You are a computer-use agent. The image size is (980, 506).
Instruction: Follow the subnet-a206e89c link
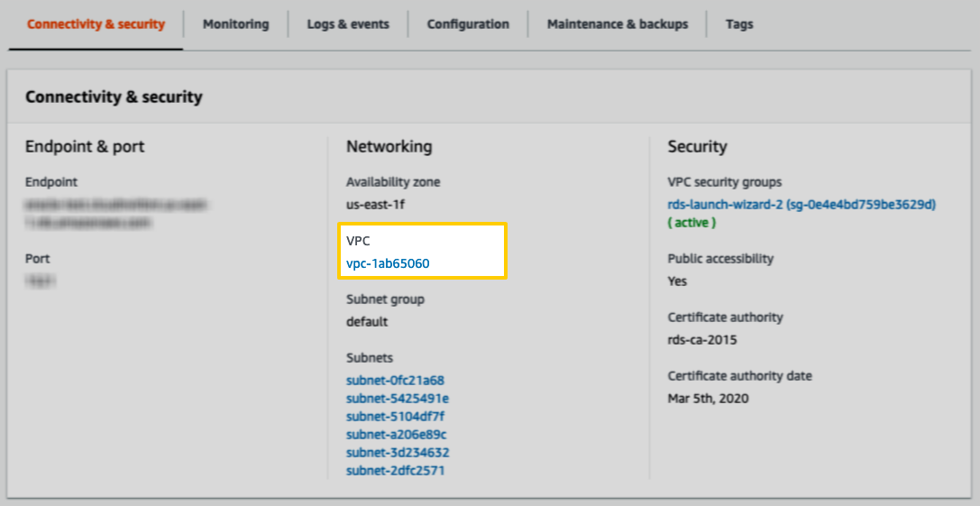(397, 434)
